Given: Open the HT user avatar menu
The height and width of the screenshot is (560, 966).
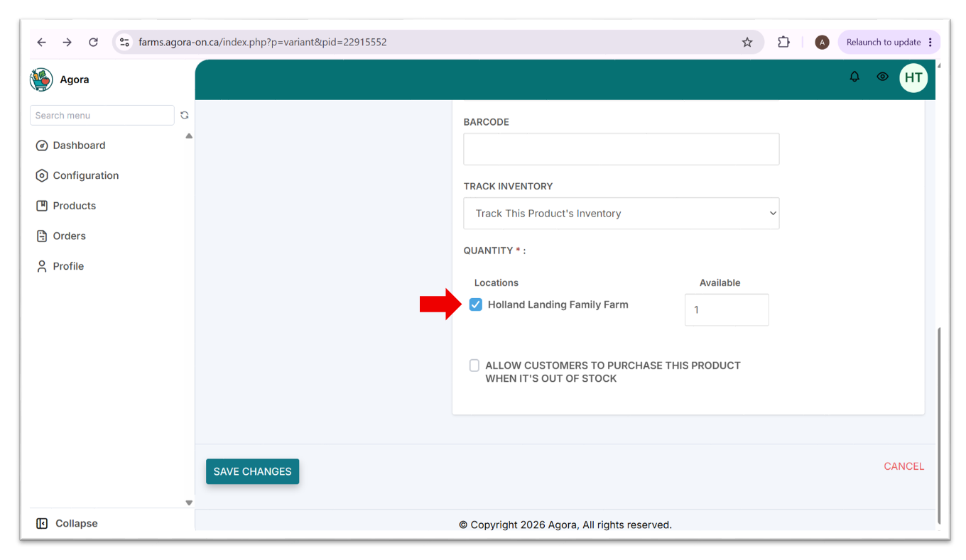Looking at the screenshot, I should tap(913, 78).
